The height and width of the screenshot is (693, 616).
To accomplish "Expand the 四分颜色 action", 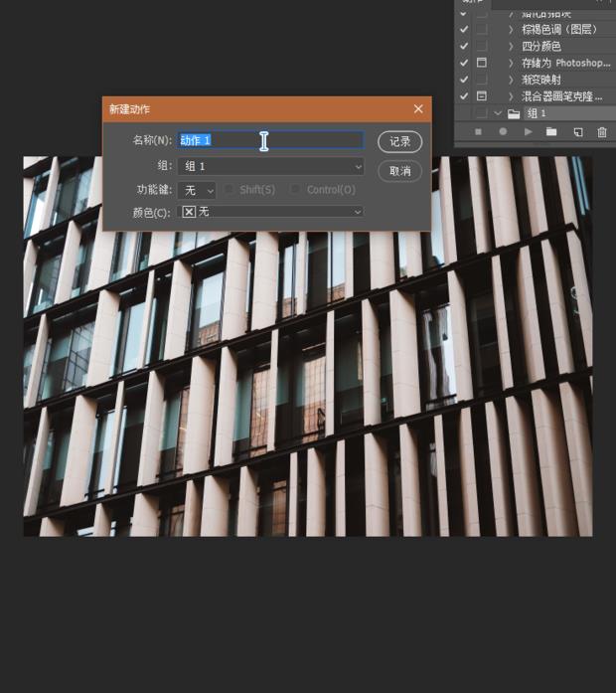I will click(511, 46).
